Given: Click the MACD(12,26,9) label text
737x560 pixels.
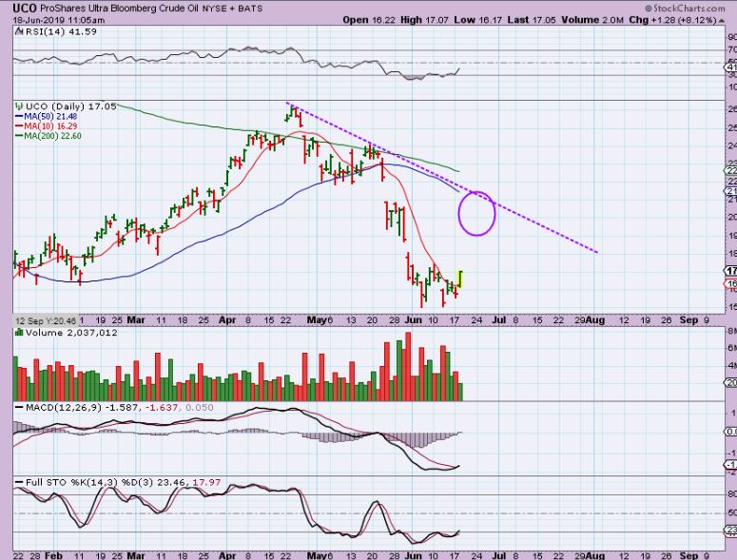Looking at the screenshot, I should pos(64,408).
